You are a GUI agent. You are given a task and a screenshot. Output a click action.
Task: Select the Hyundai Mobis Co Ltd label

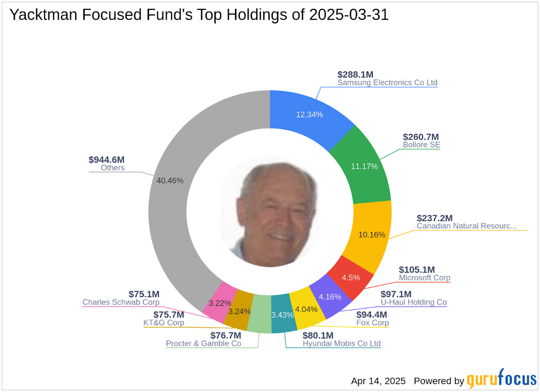[341, 343]
